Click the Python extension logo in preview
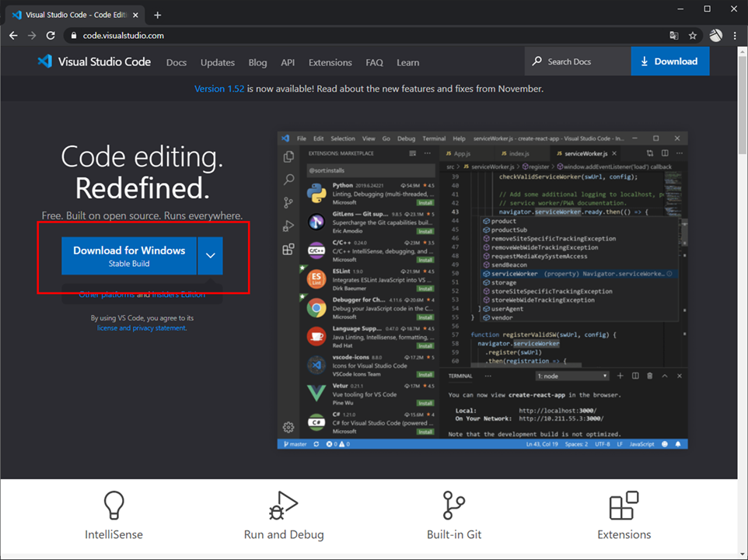 tap(316, 193)
